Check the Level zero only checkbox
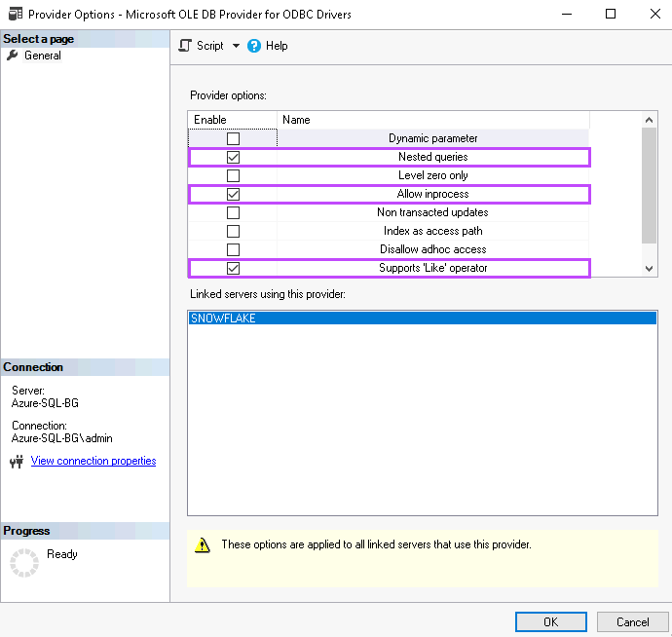Screen dimensions: 672x637 (233, 175)
